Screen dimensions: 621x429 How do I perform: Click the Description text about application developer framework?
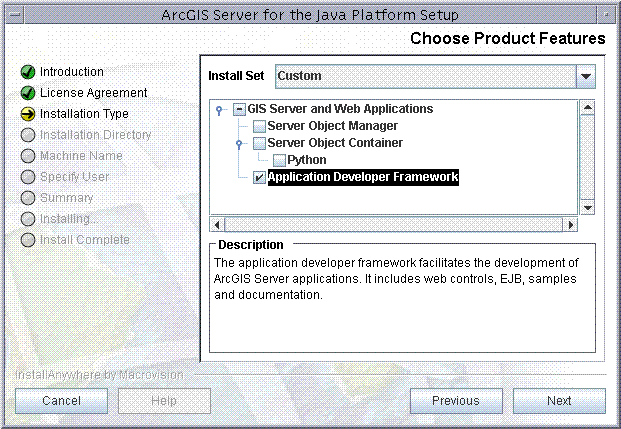tap(396, 279)
